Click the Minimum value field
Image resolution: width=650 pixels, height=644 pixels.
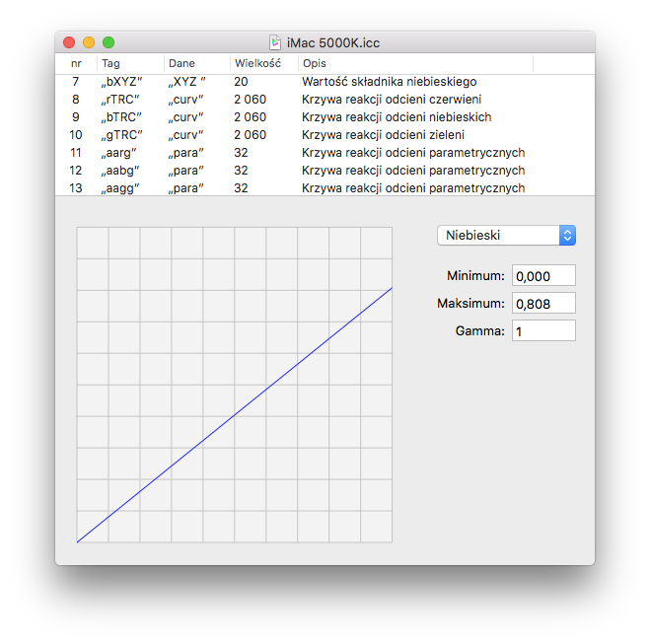543,276
